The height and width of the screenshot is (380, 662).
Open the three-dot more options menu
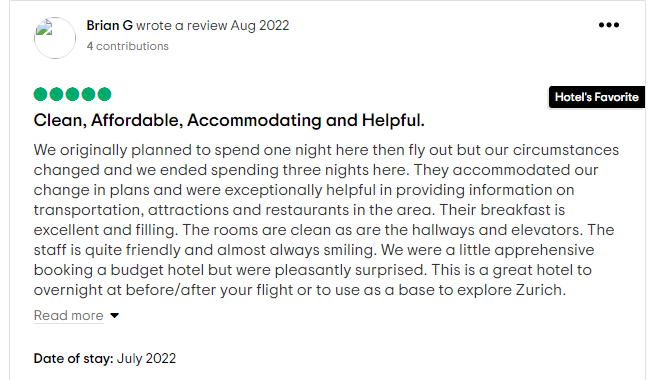(609, 25)
